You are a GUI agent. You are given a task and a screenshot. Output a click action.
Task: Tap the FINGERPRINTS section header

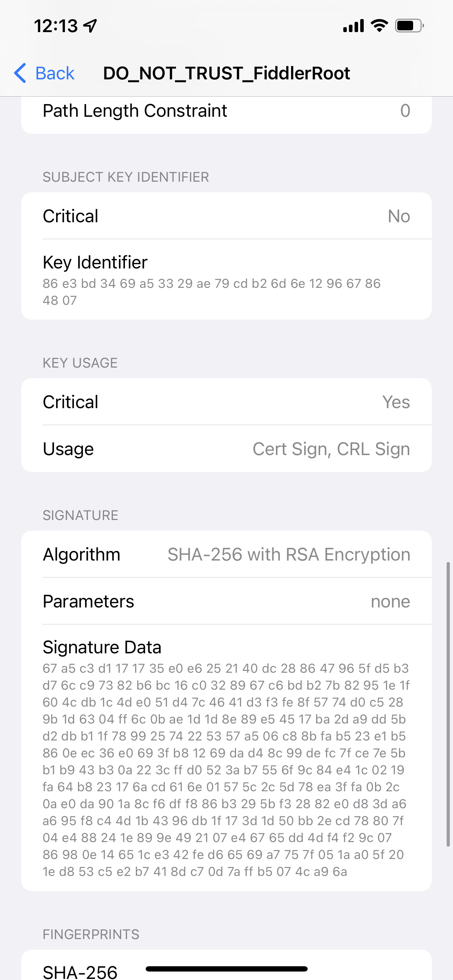click(x=91, y=934)
